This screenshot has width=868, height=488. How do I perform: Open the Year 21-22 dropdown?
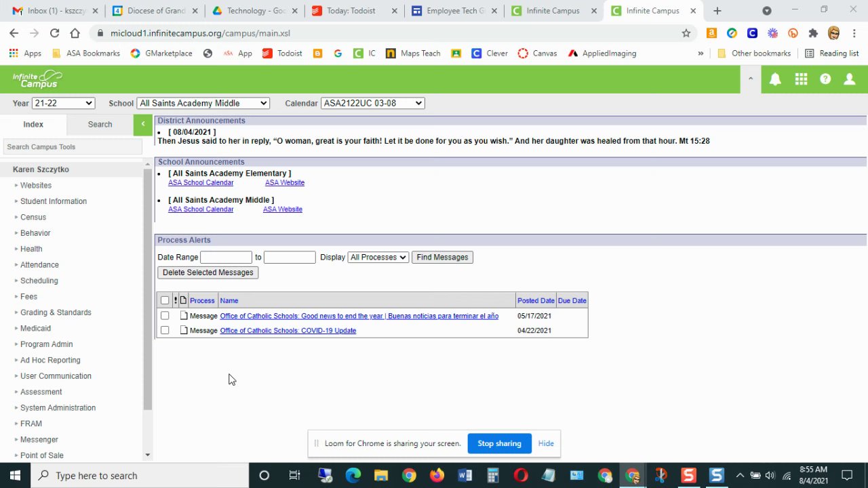(63, 103)
